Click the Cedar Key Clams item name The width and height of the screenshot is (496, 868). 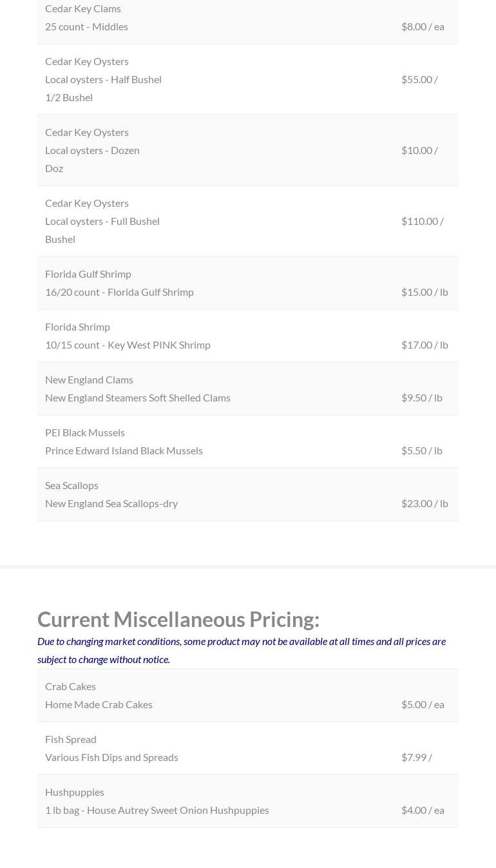[82, 8]
